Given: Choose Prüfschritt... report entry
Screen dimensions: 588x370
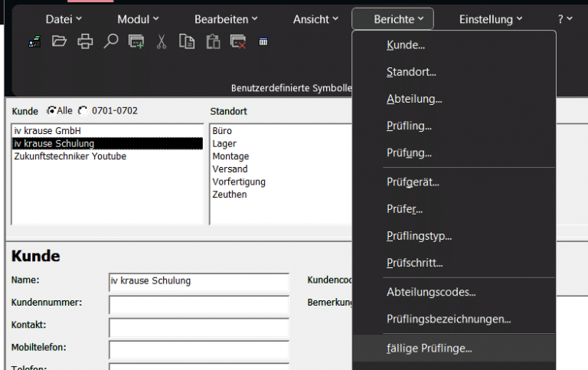Looking at the screenshot, I should pyautogui.click(x=454, y=263).
